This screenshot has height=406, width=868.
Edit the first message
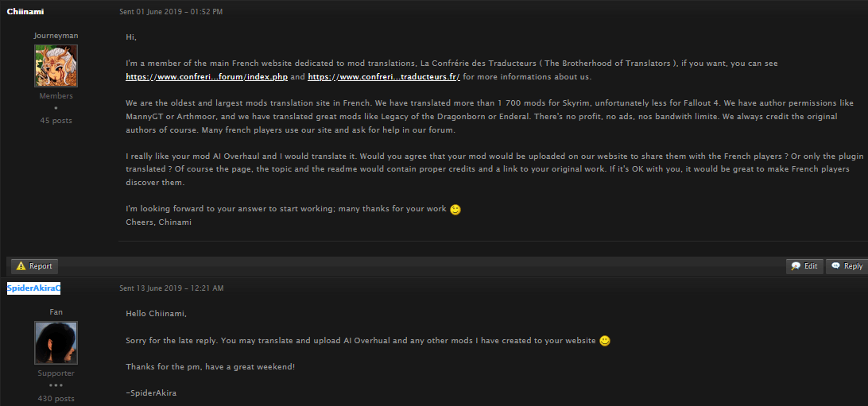tap(805, 266)
